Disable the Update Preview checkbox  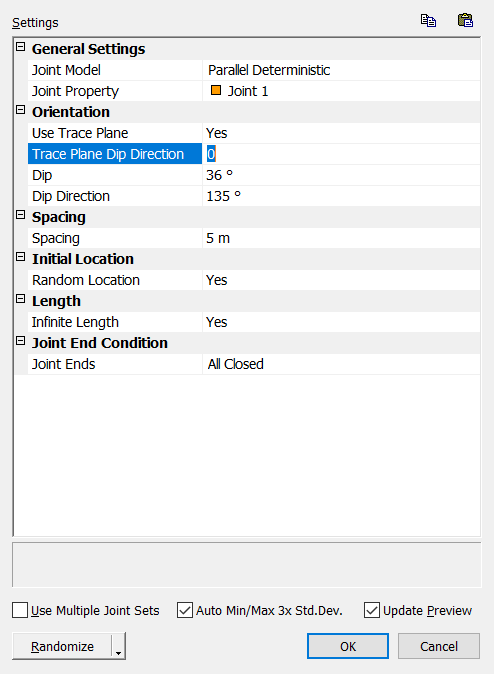(x=372, y=610)
